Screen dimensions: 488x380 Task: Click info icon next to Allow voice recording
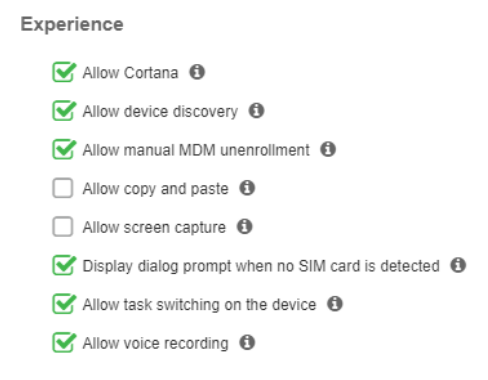(247, 342)
